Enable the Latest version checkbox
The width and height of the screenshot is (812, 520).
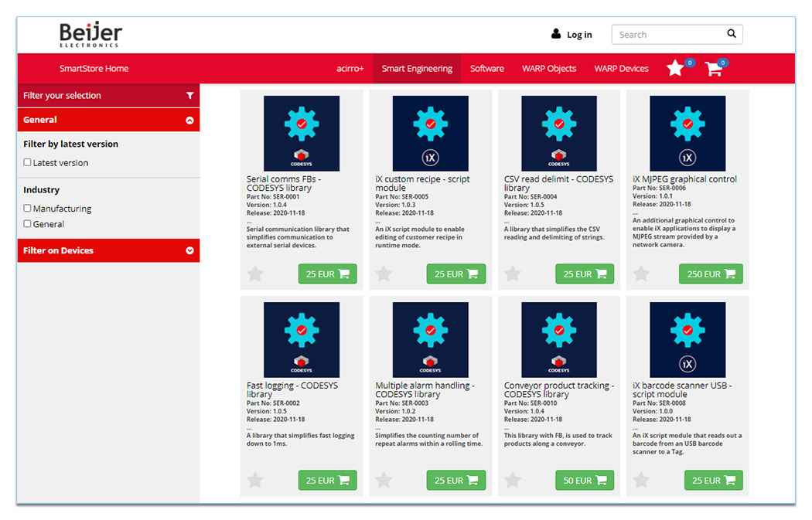pos(28,162)
